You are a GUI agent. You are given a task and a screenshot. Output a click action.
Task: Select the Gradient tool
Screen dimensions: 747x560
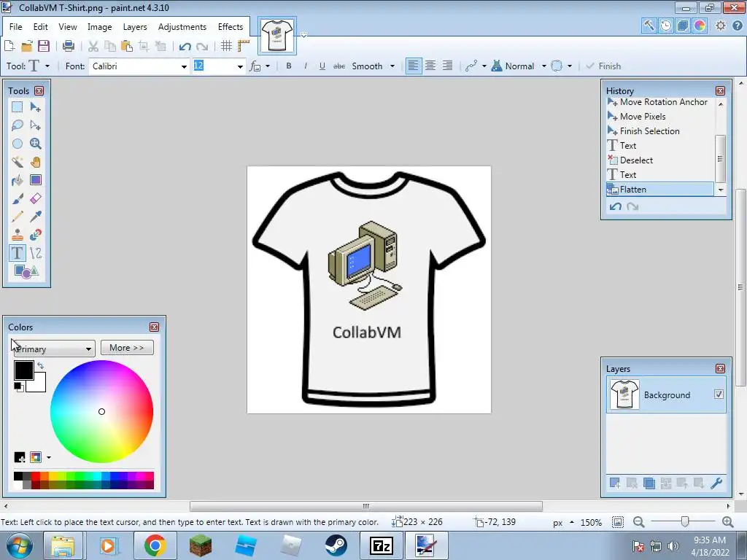tap(35, 180)
